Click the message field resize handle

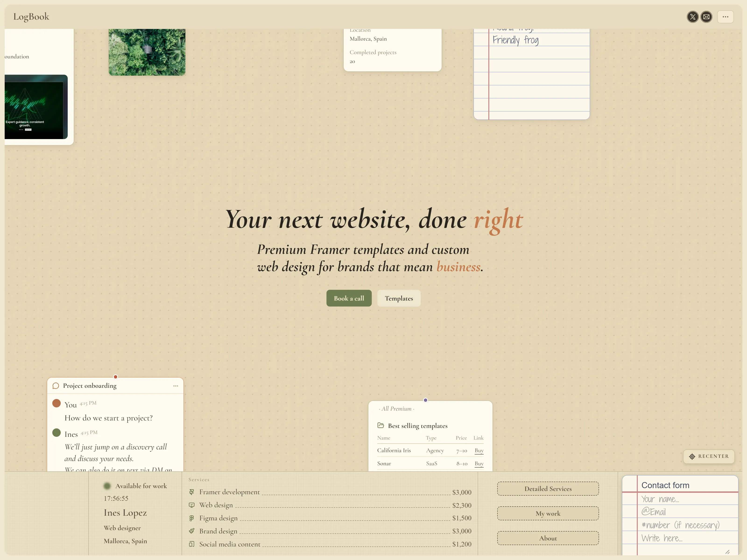(x=727, y=552)
